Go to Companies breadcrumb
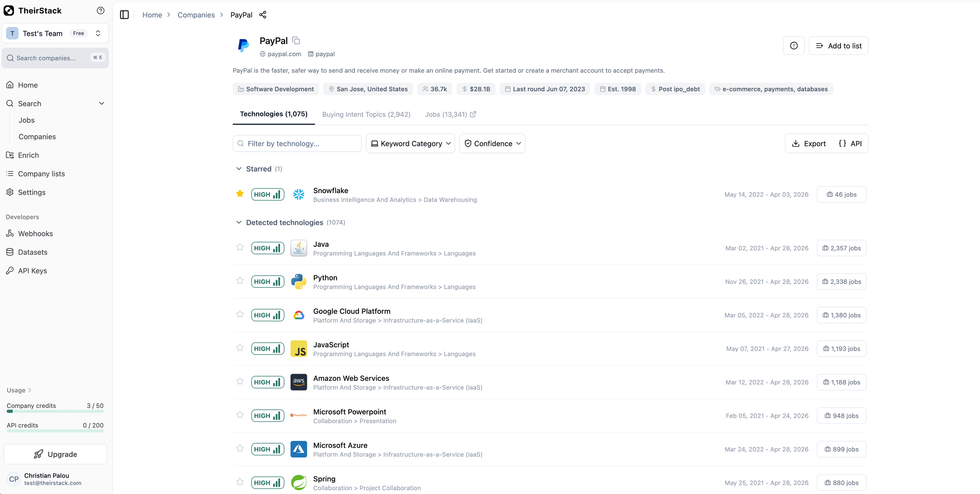The image size is (980, 494). [x=196, y=15]
